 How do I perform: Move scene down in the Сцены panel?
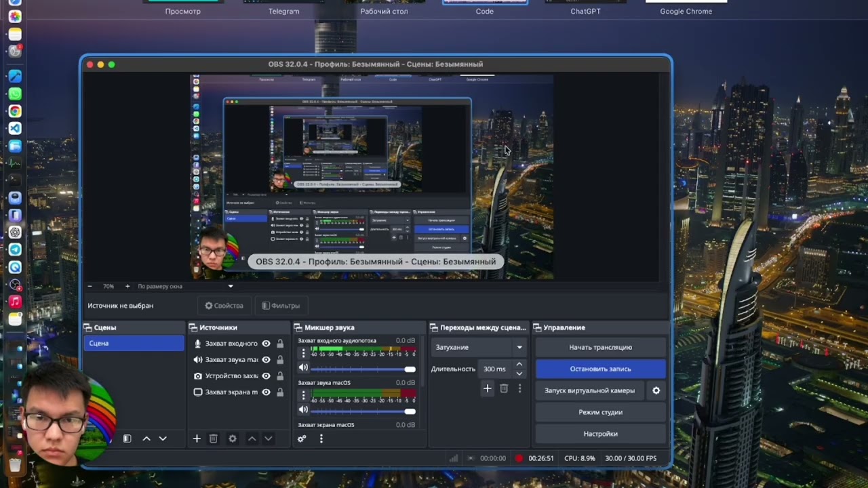pos(163,439)
